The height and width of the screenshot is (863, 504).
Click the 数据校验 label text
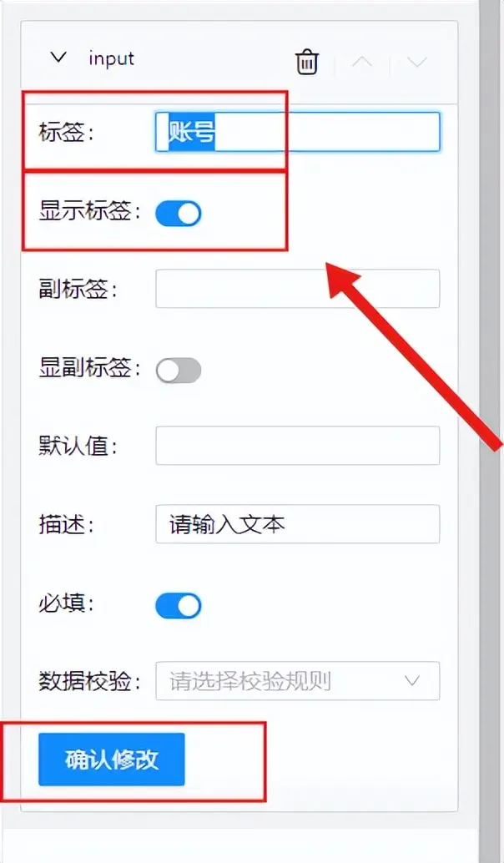[89, 682]
